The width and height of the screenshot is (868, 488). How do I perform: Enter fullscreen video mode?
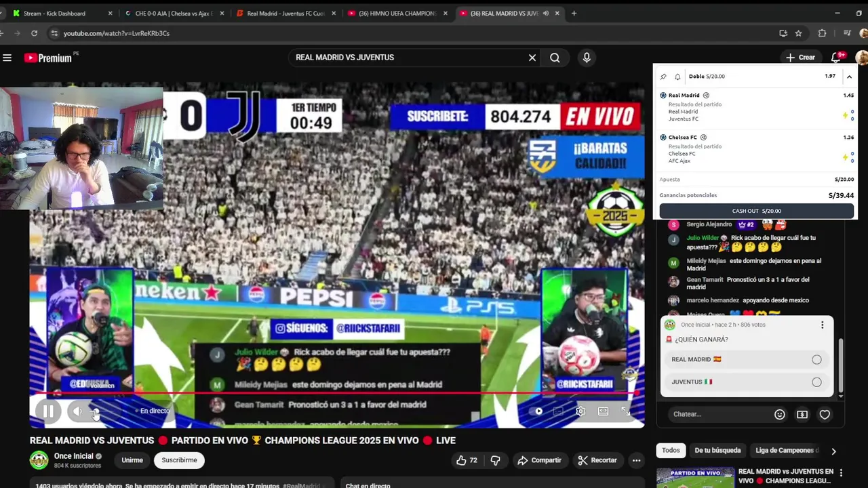pyautogui.click(x=625, y=411)
